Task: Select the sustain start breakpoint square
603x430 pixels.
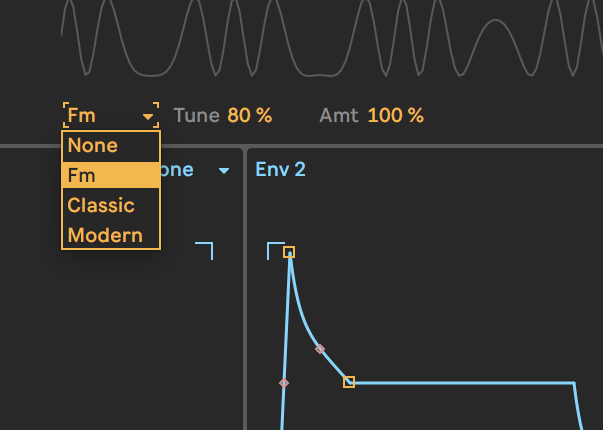Action: (x=349, y=382)
